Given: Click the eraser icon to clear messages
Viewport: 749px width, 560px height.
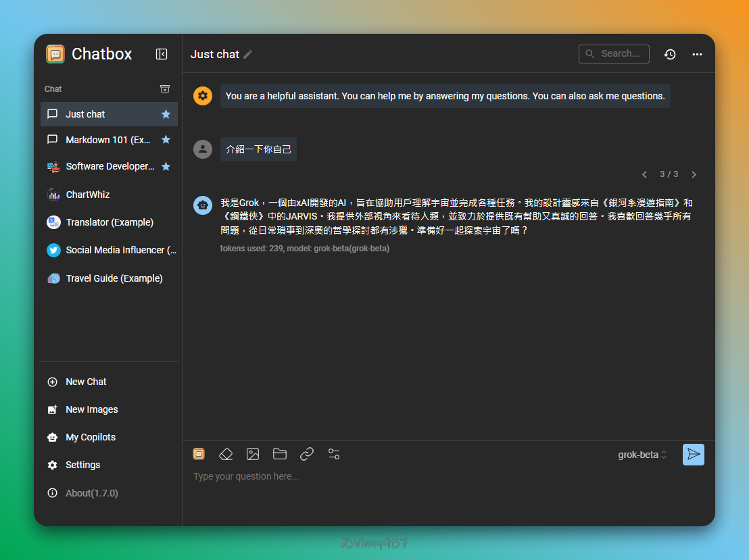Looking at the screenshot, I should 226,454.
